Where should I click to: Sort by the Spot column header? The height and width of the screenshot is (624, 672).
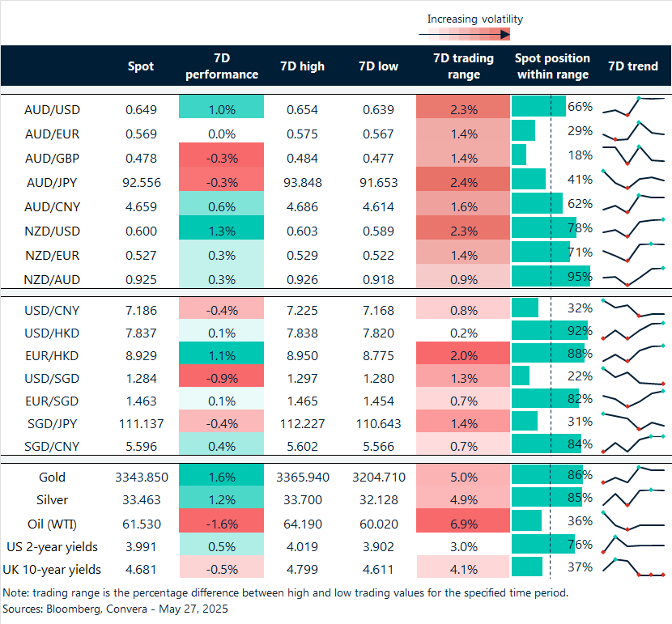(x=141, y=66)
